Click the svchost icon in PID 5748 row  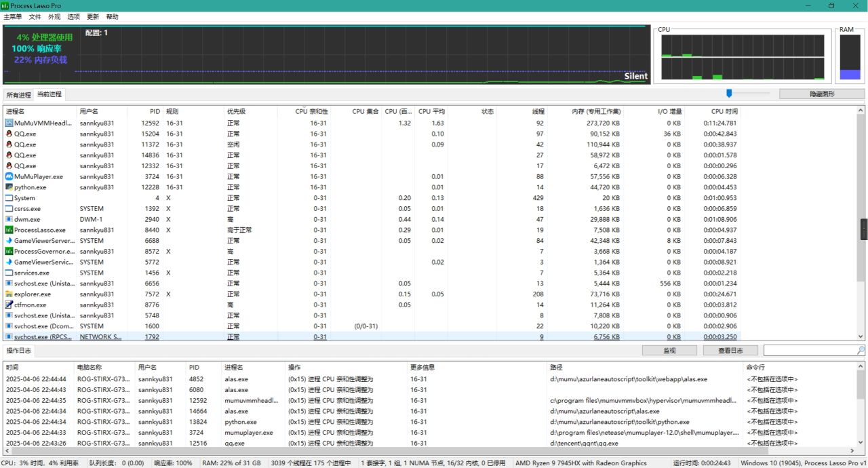click(x=9, y=315)
